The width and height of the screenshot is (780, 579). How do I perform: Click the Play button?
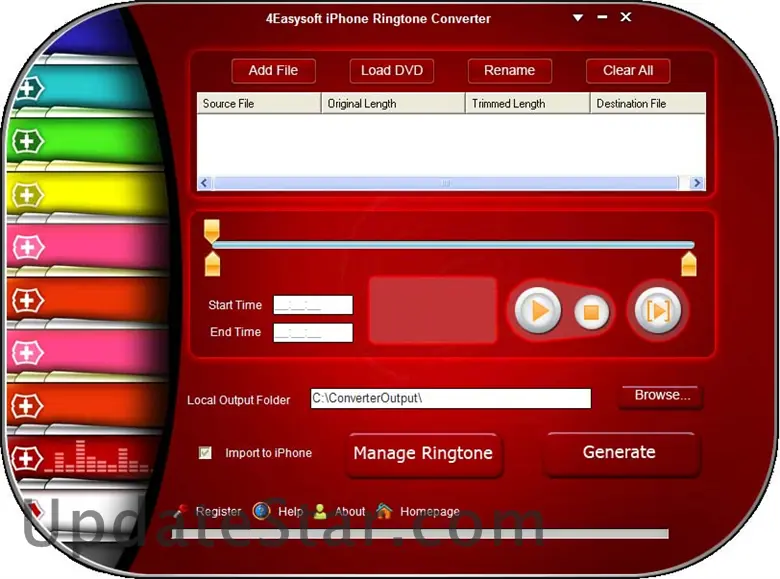(x=538, y=310)
